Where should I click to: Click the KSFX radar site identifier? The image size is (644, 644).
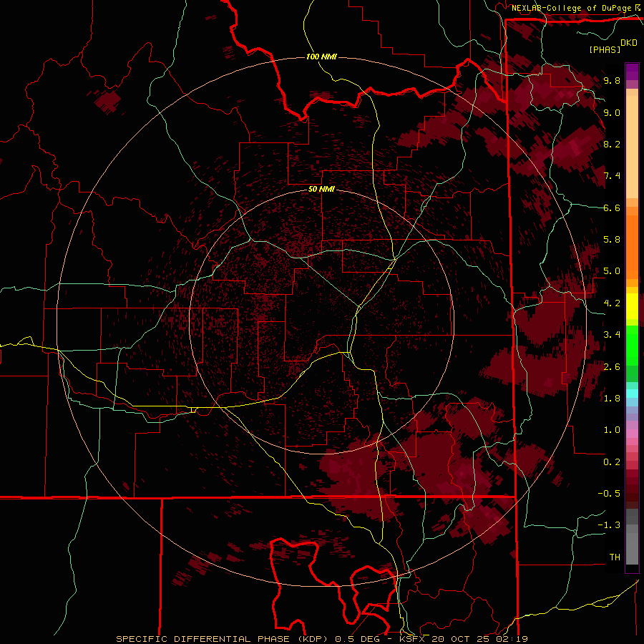(x=412, y=639)
